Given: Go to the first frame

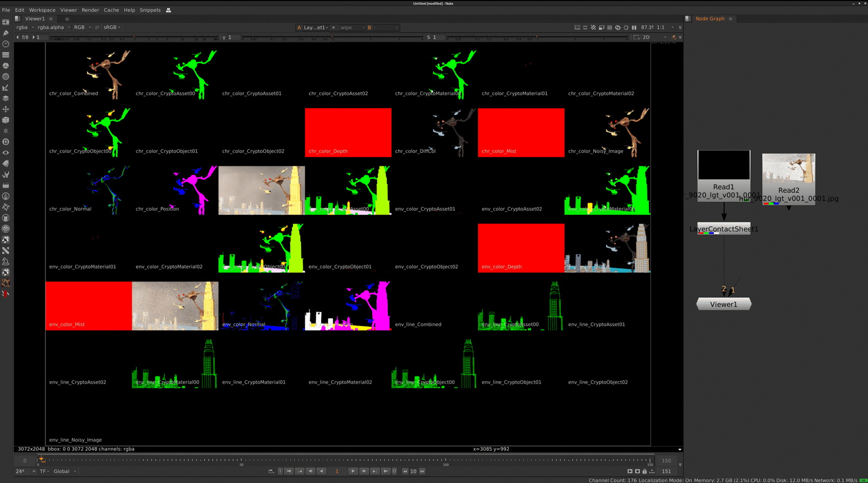Looking at the screenshot, I should click(x=289, y=471).
